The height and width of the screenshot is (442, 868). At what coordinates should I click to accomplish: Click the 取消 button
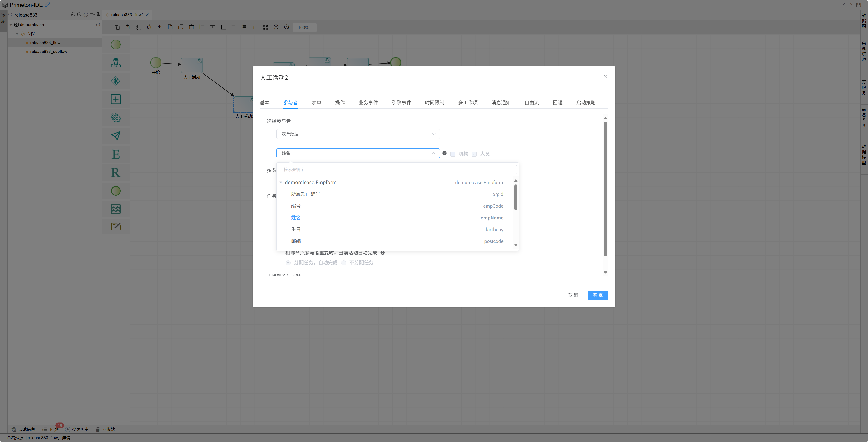pyautogui.click(x=573, y=295)
